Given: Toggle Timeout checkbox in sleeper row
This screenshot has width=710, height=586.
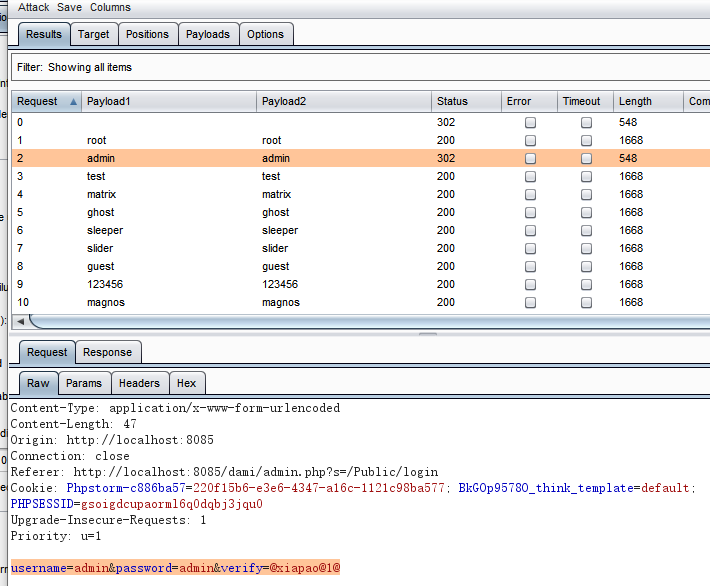Looking at the screenshot, I should [586, 231].
